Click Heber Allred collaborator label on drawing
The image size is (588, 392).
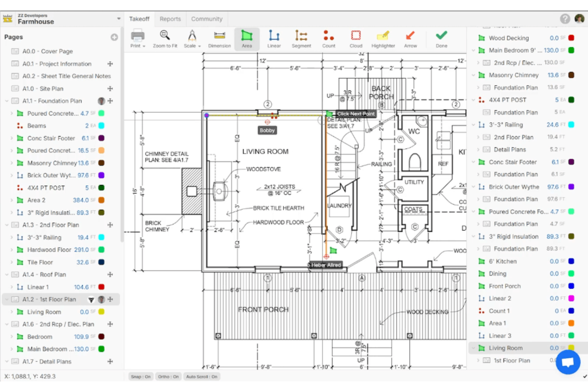(x=326, y=265)
